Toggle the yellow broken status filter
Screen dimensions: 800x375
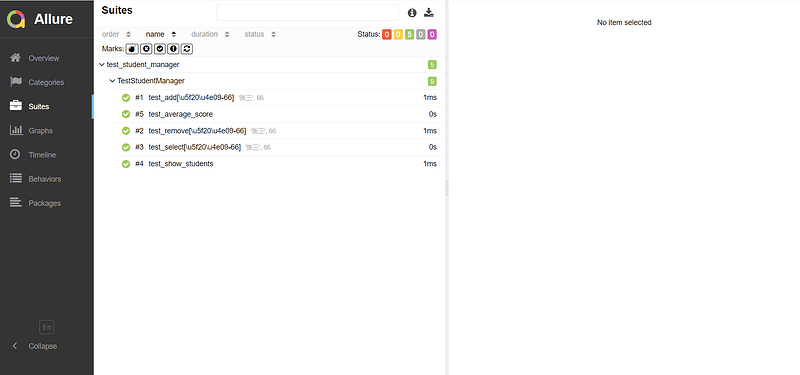pyautogui.click(x=398, y=35)
